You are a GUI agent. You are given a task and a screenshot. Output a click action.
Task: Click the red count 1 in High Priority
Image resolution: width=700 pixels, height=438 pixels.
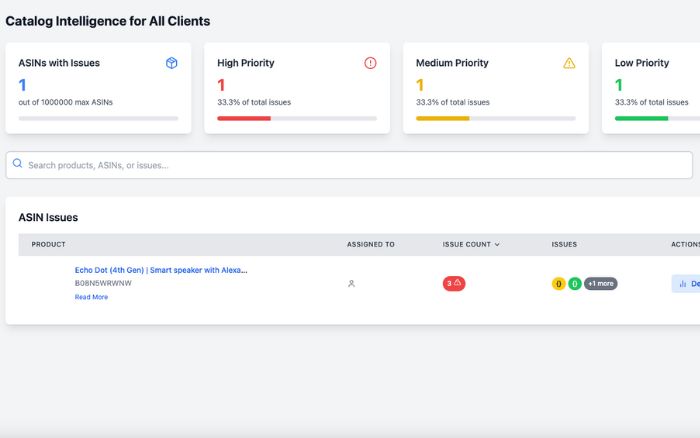tap(221, 85)
